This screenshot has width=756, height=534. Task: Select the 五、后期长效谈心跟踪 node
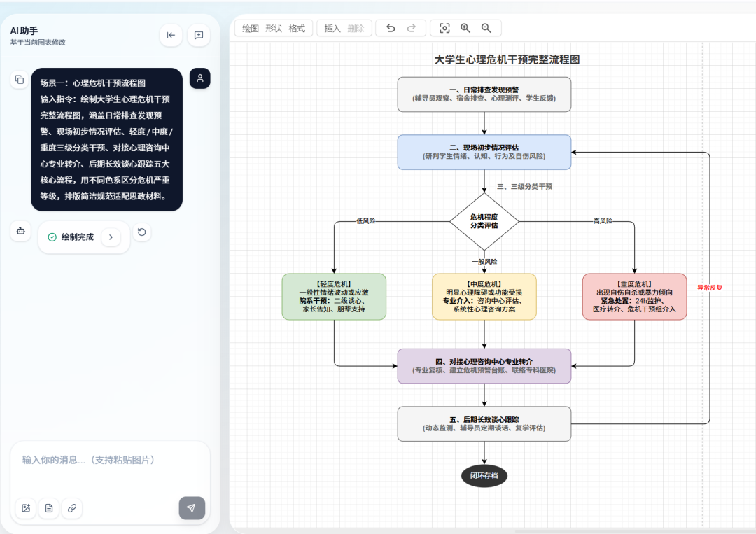click(x=484, y=424)
